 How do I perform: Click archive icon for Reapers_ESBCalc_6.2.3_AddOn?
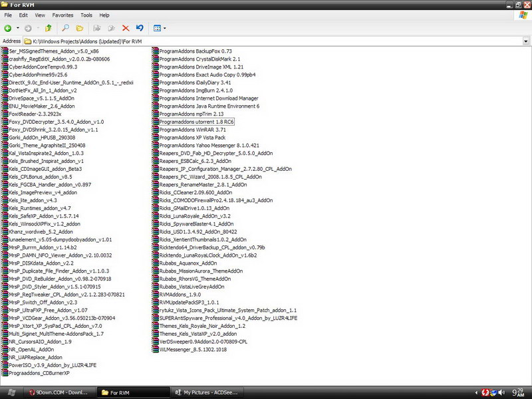coord(155,161)
